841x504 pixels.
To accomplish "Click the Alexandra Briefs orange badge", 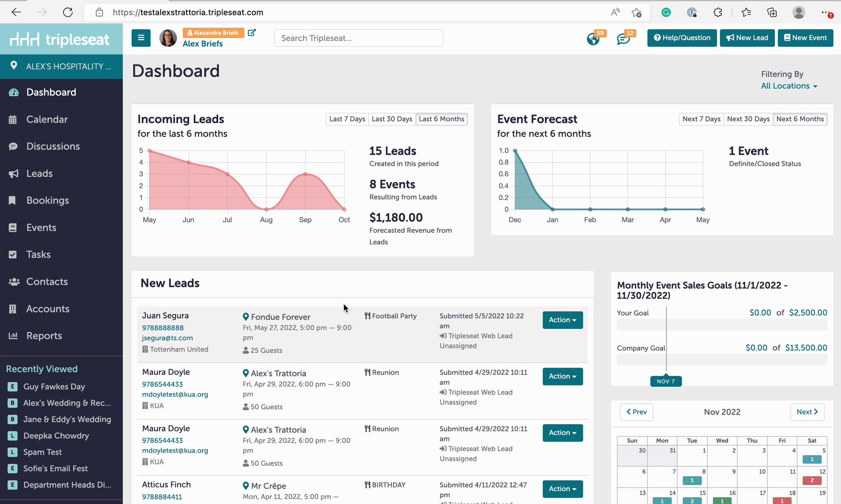I will coord(213,33).
